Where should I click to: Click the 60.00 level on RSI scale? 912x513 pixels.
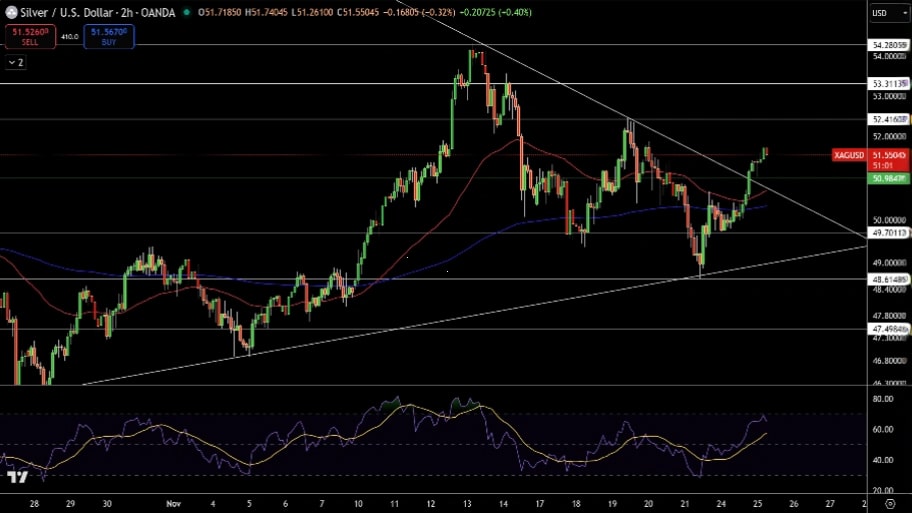(883, 429)
